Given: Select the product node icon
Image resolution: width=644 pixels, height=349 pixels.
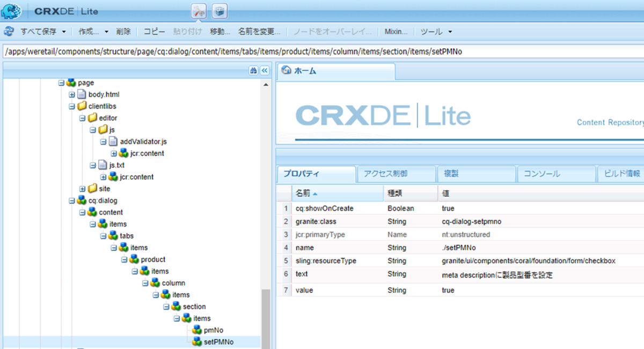Looking at the screenshot, I should tap(135, 259).
